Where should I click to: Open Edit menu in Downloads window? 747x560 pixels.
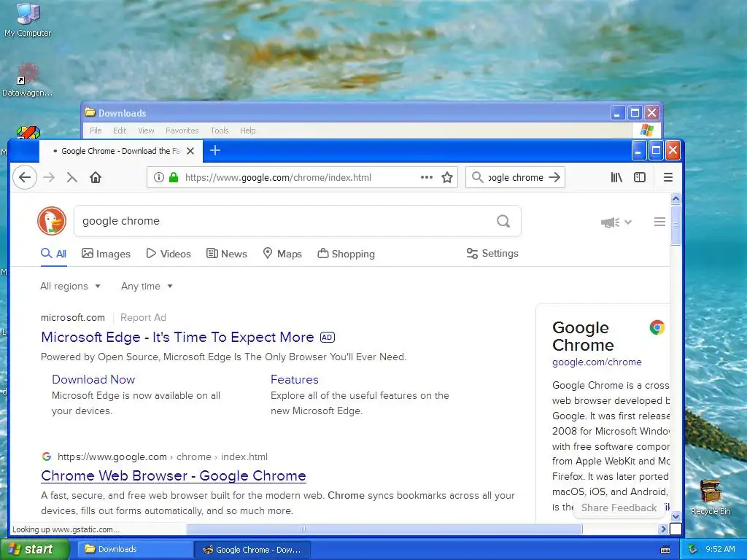click(120, 131)
